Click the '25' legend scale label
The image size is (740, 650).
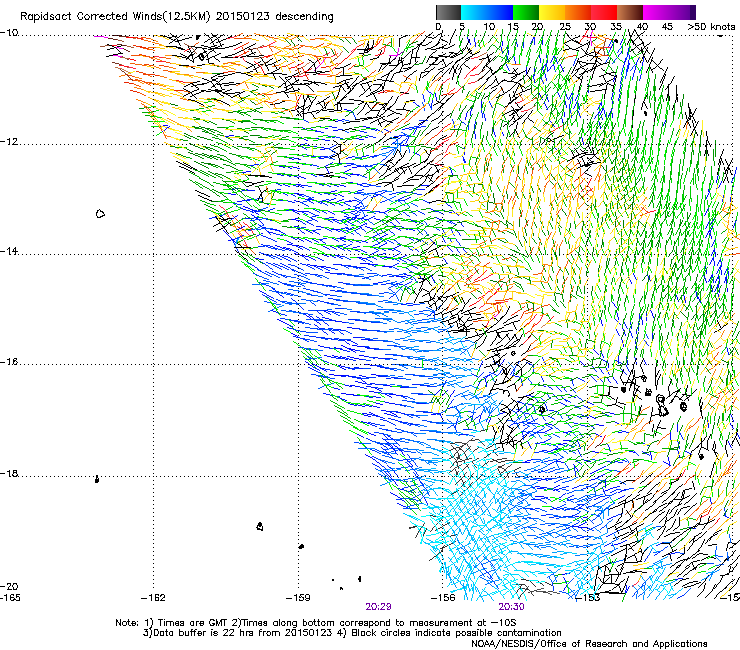564,27
